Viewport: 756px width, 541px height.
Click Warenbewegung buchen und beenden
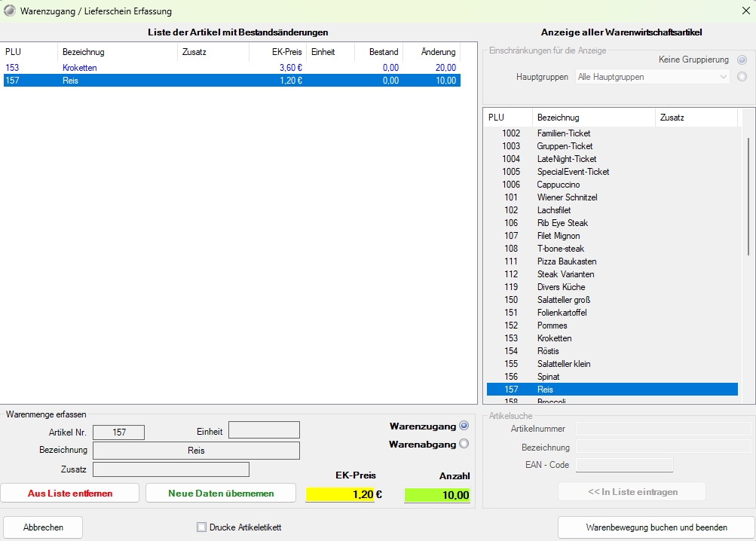click(656, 527)
